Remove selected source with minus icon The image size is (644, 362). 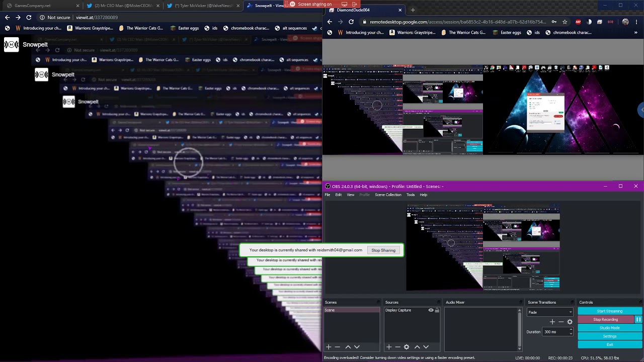[x=397, y=347]
